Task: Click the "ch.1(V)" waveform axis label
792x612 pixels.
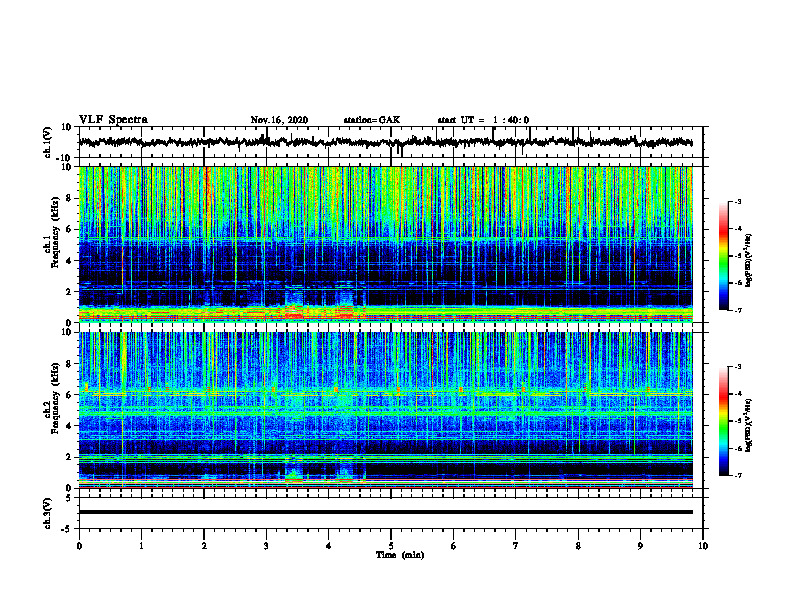Action: [48, 143]
